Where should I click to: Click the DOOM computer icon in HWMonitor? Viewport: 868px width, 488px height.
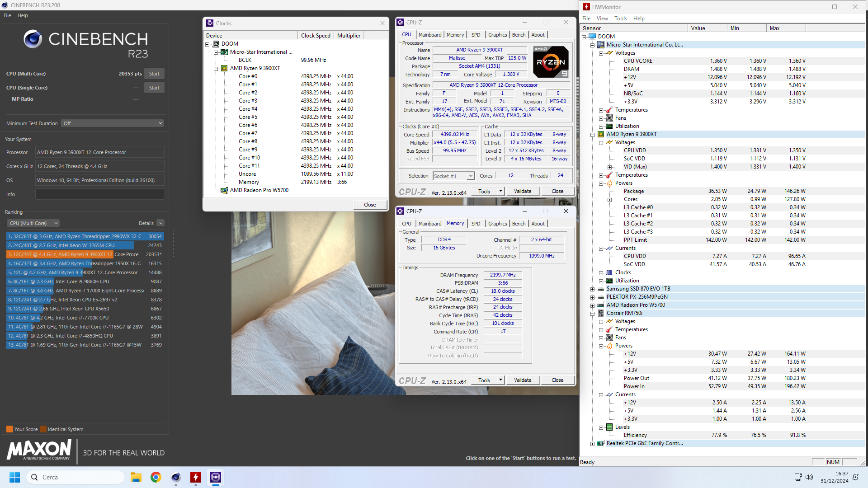[x=592, y=37]
